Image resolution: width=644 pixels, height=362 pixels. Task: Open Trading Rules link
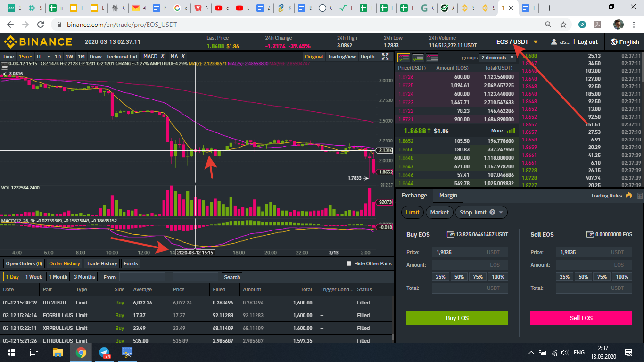606,196
